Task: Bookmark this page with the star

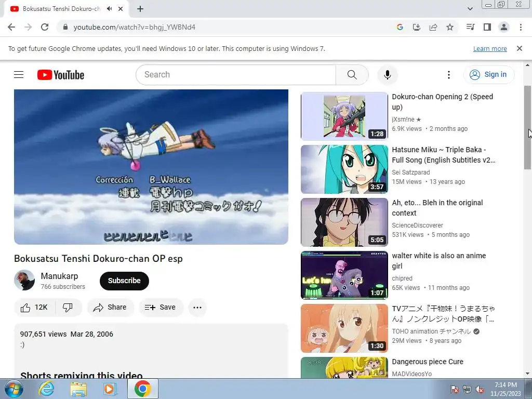Action: click(x=450, y=27)
